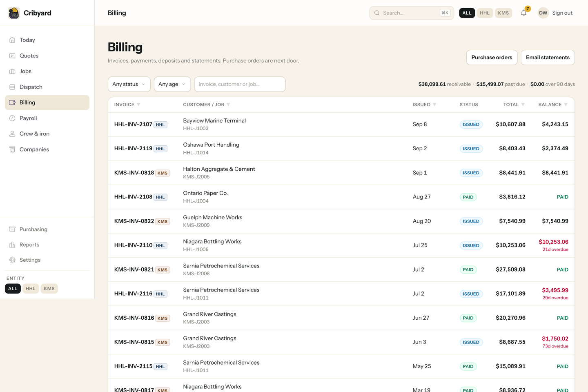This screenshot has width=588, height=392.
Task: Click balance $3,495.99
Action: click(x=555, y=290)
